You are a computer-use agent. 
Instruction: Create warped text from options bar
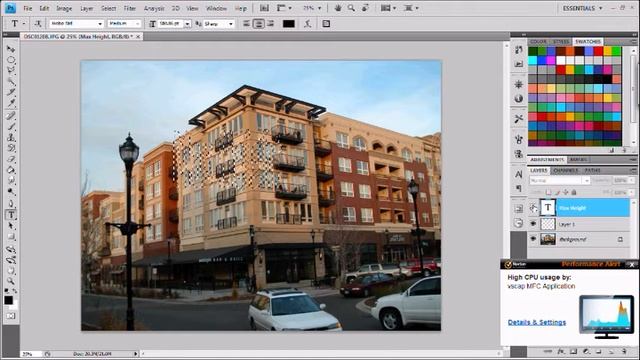pos(308,24)
